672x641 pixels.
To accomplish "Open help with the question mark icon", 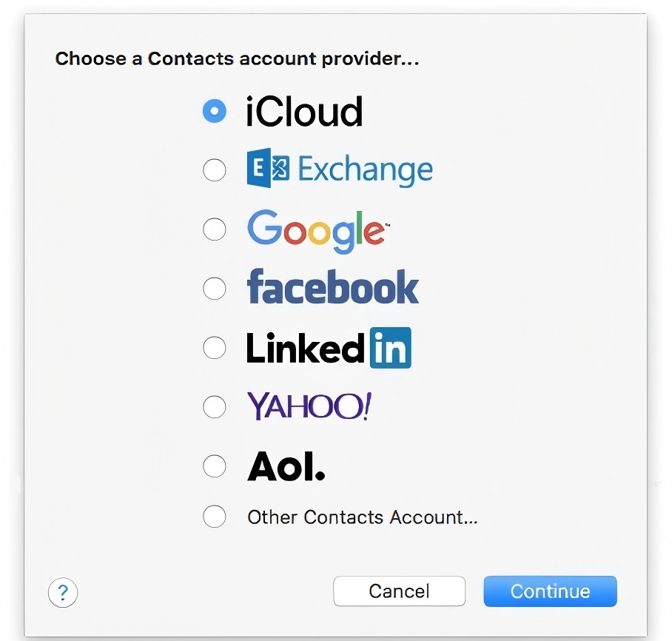I will 63,592.
